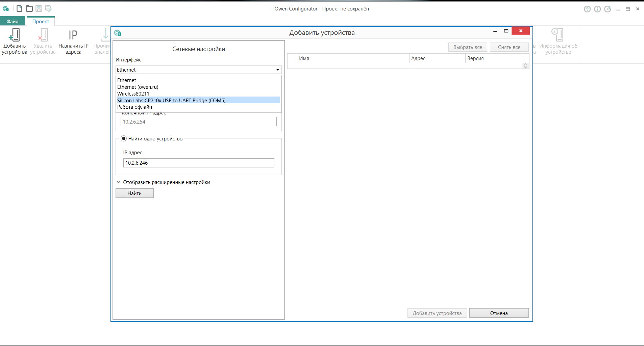This screenshot has height=346, width=644.
Task: Select the 'Найти одно устройство' radio button
Action: tap(124, 138)
